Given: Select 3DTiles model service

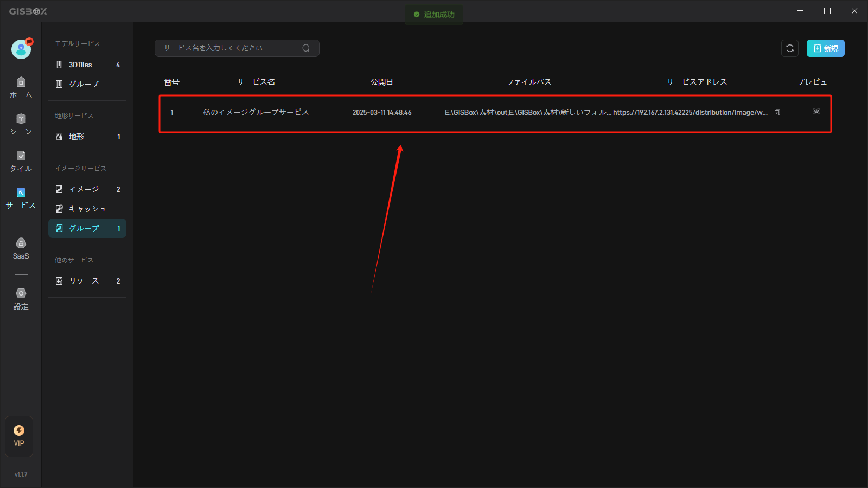Looking at the screenshot, I should (87, 65).
